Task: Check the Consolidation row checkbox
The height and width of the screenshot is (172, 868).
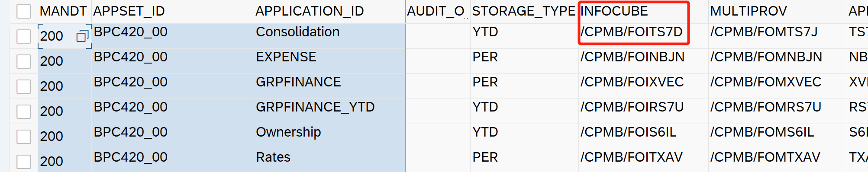Action: pos(24,36)
